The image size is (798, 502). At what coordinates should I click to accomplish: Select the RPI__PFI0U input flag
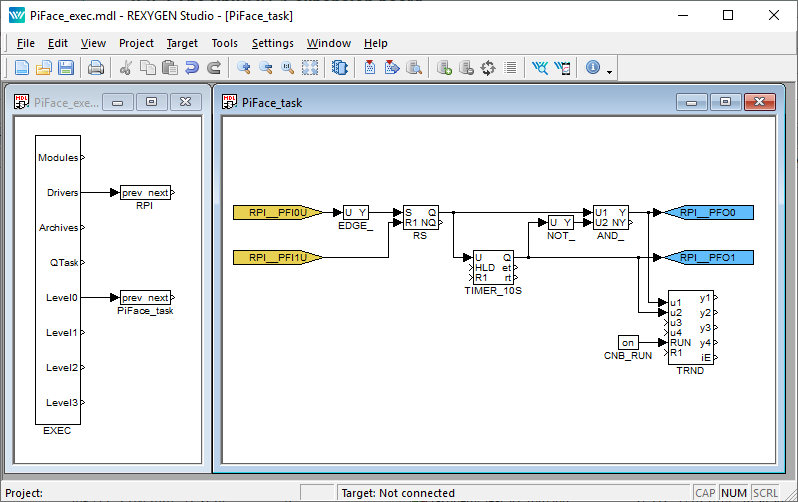278,213
